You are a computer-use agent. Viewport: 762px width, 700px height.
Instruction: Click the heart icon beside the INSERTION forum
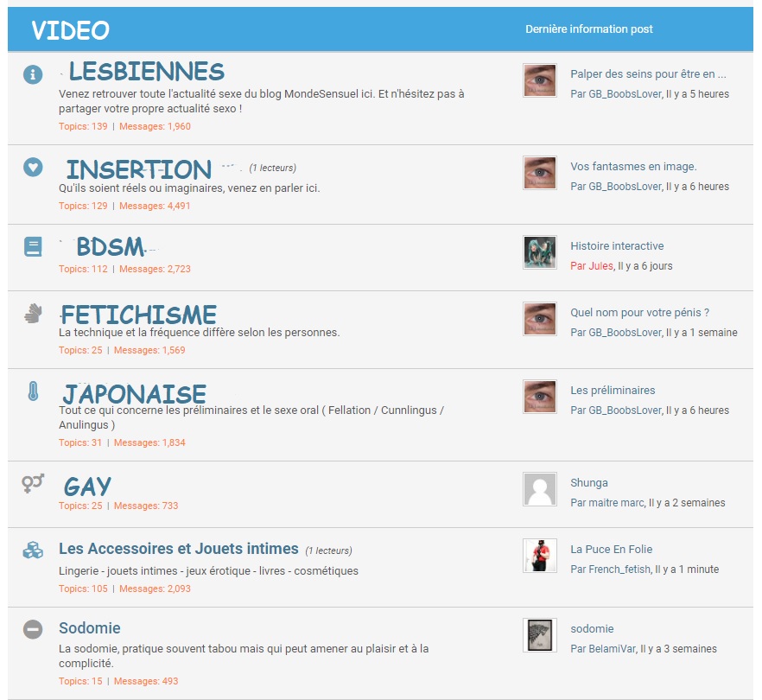pyautogui.click(x=33, y=167)
